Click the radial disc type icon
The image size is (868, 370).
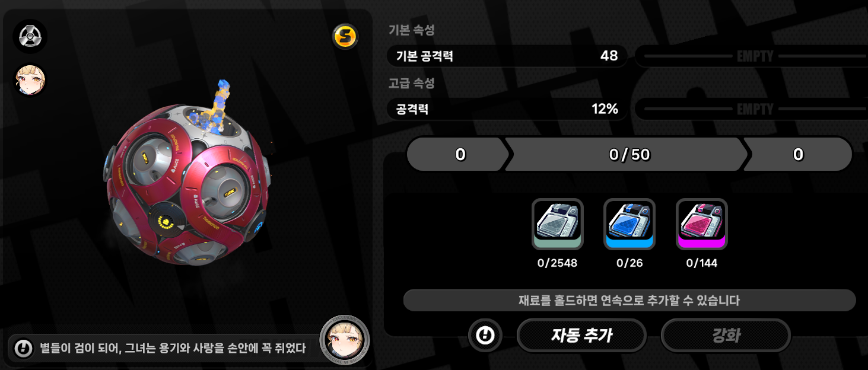click(30, 37)
